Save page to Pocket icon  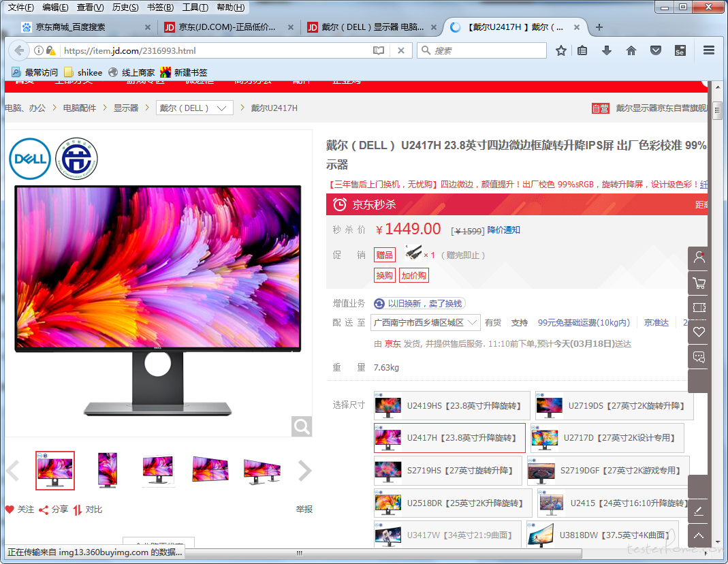click(x=656, y=50)
